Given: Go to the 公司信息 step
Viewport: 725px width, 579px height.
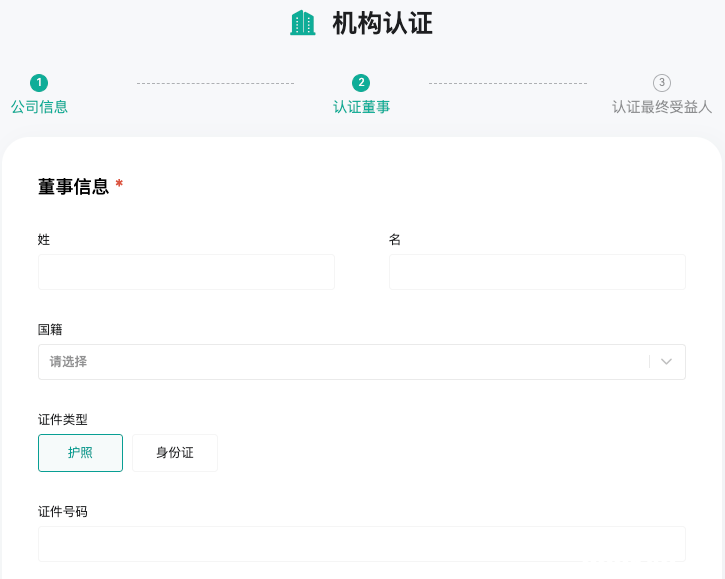Looking at the screenshot, I should coord(39,106).
